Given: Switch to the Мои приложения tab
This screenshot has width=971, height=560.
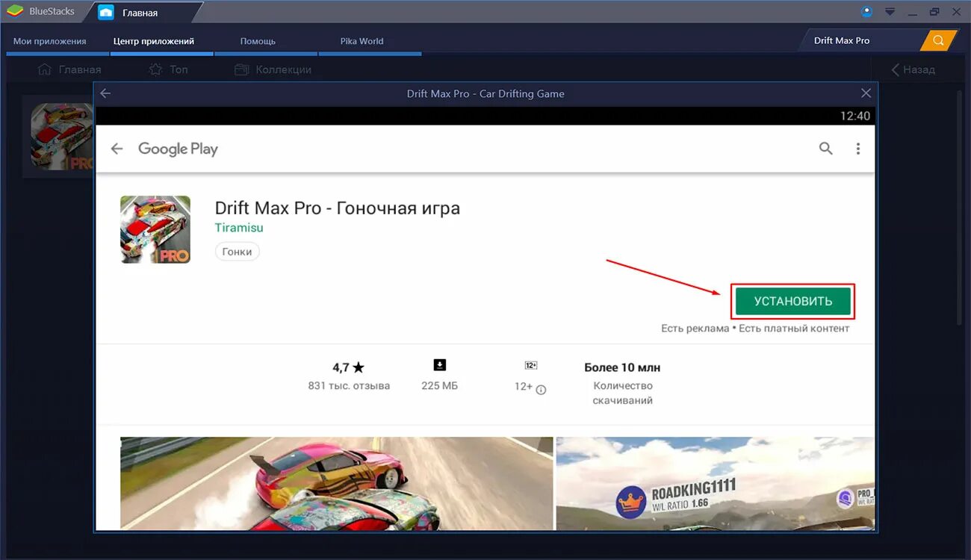Looking at the screenshot, I should 49,41.
